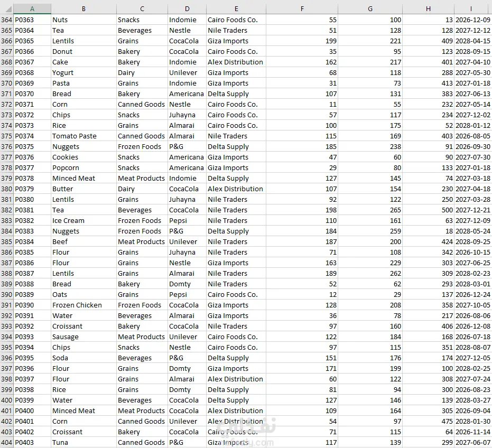The width and height of the screenshot is (492, 448).
Task: Select column E header
Action: 236,9
